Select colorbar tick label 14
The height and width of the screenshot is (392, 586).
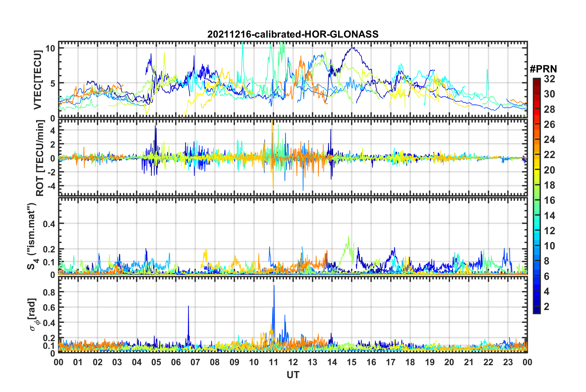(x=549, y=216)
